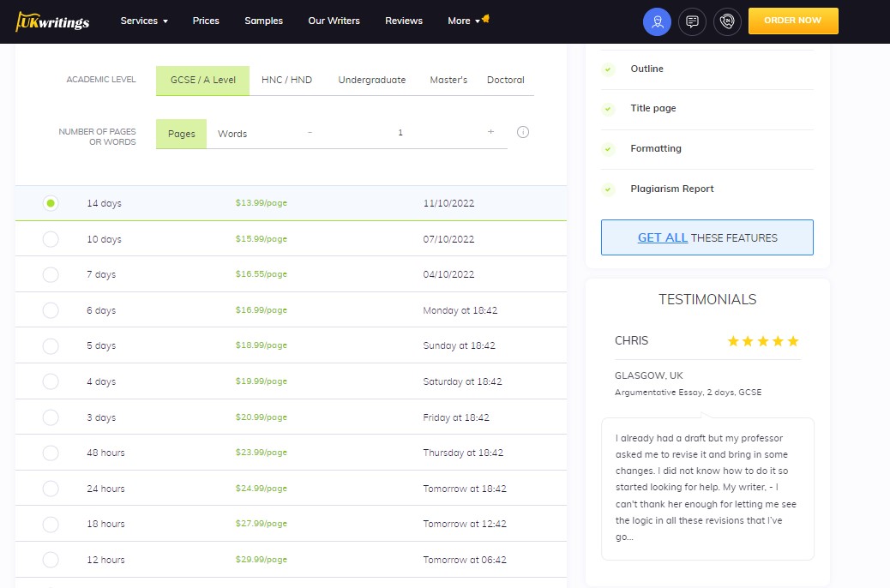Select the 10 days deadline radio
890x588 pixels.
[x=51, y=239]
